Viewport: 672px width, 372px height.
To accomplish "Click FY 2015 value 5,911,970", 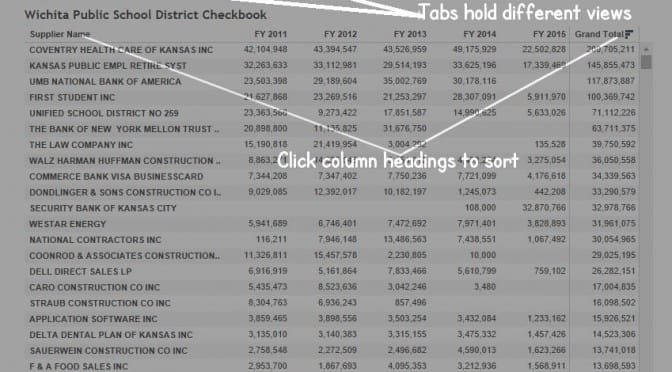I will click(546, 97).
